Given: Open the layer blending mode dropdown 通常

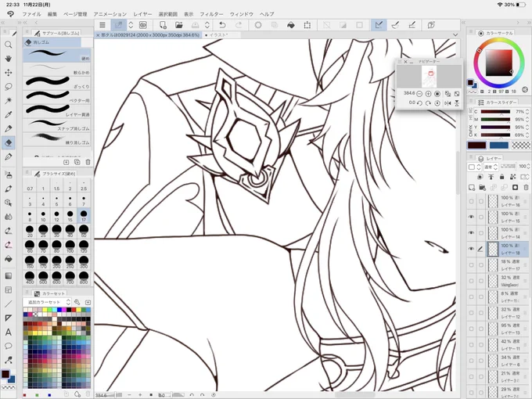Looking at the screenshot, I should 491,167.
